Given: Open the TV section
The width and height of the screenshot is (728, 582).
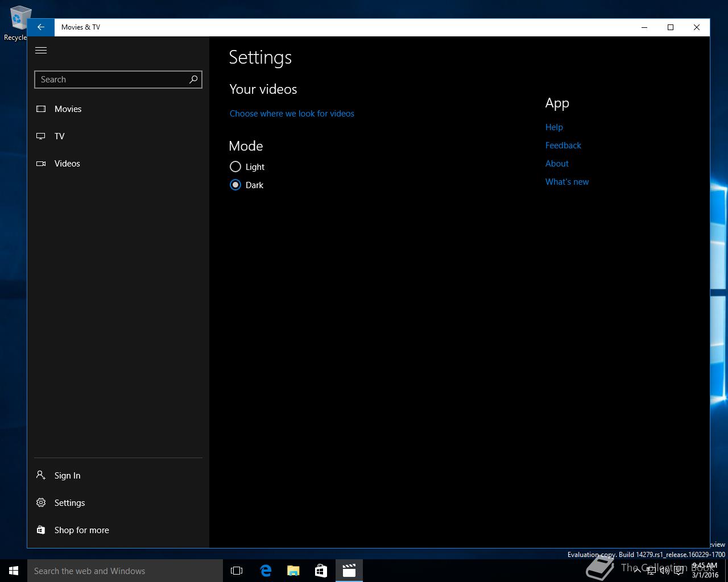Looking at the screenshot, I should 118,136.
